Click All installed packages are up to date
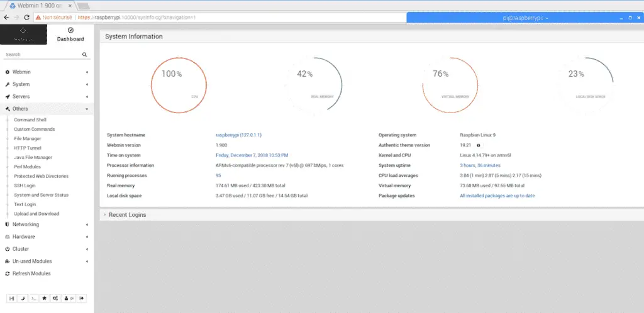 (x=497, y=195)
